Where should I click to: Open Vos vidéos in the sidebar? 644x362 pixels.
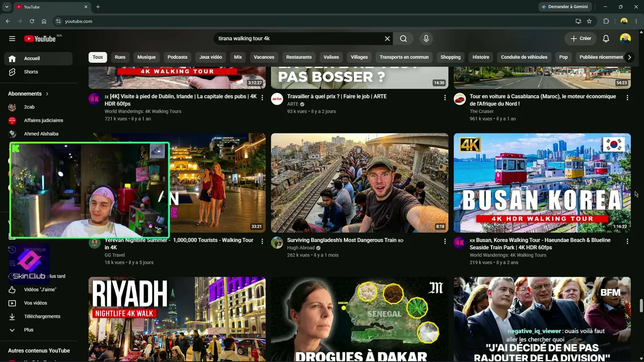38,303
